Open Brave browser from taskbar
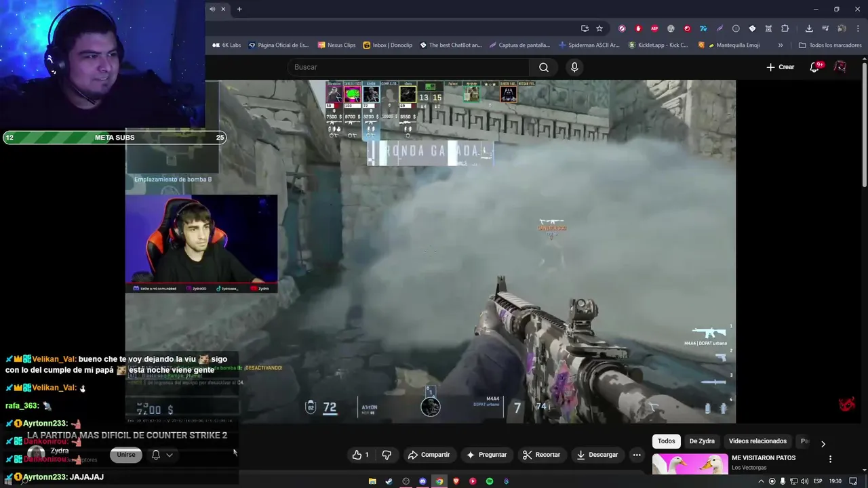 click(456, 481)
